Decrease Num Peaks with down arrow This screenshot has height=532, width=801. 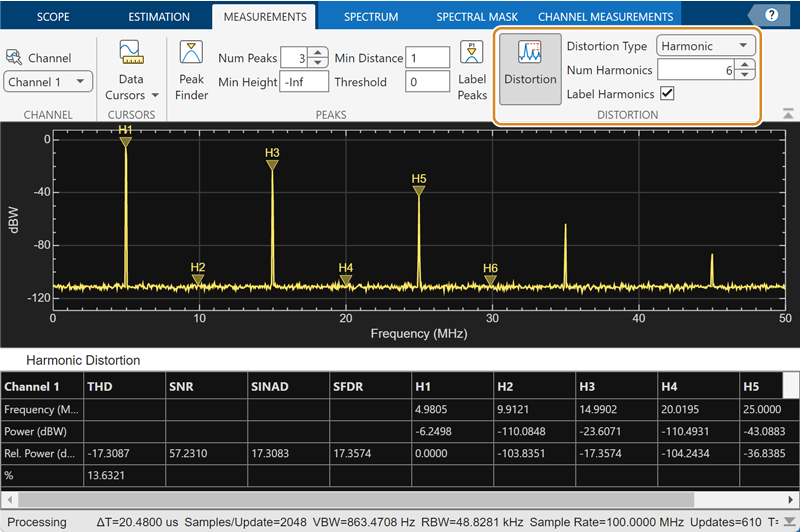tap(318, 63)
